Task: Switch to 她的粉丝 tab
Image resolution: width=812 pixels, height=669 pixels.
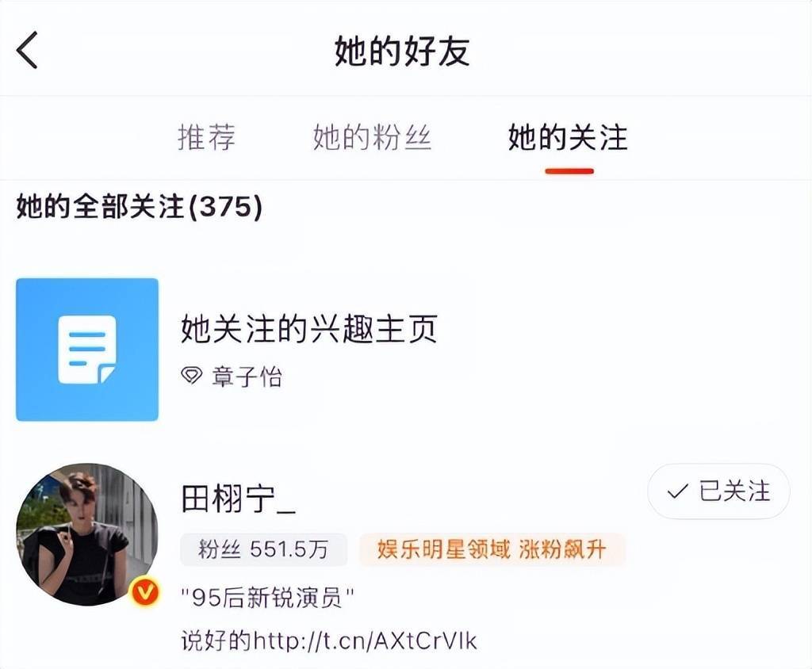Action: click(x=372, y=137)
